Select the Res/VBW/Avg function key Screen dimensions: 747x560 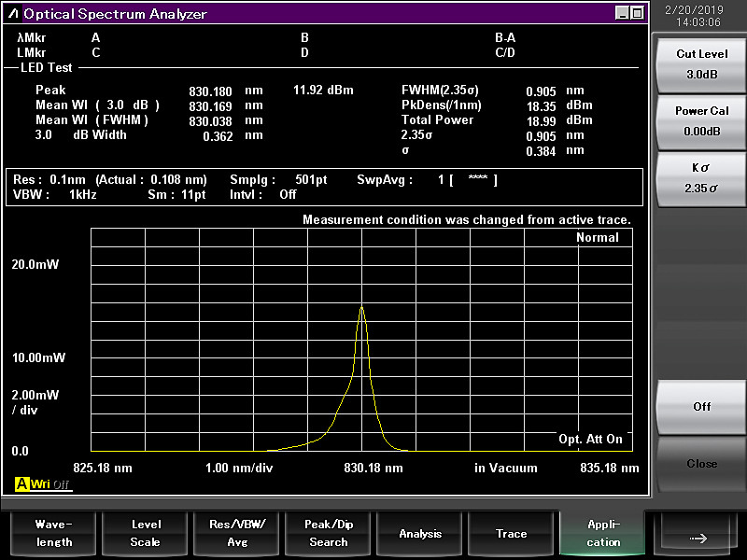coord(237,533)
